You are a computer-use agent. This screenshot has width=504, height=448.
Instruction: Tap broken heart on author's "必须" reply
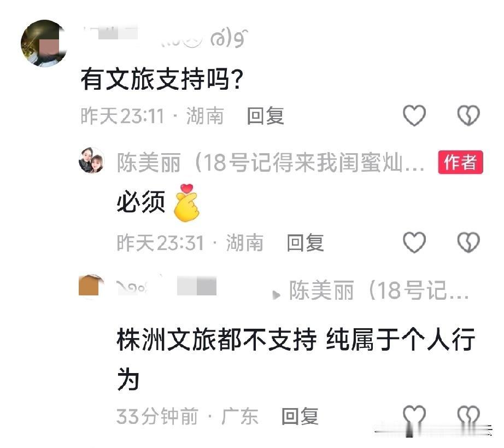468,242
